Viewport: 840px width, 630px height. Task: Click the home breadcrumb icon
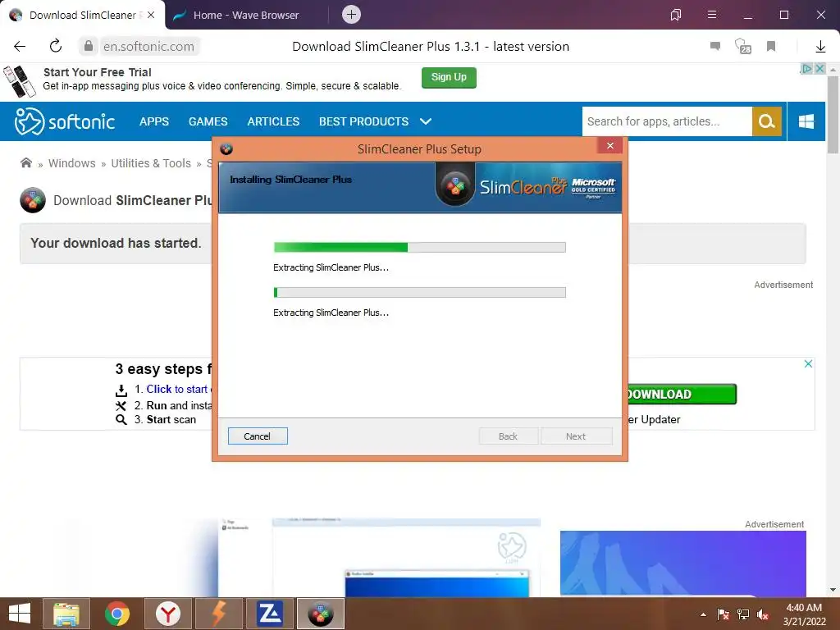point(25,163)
